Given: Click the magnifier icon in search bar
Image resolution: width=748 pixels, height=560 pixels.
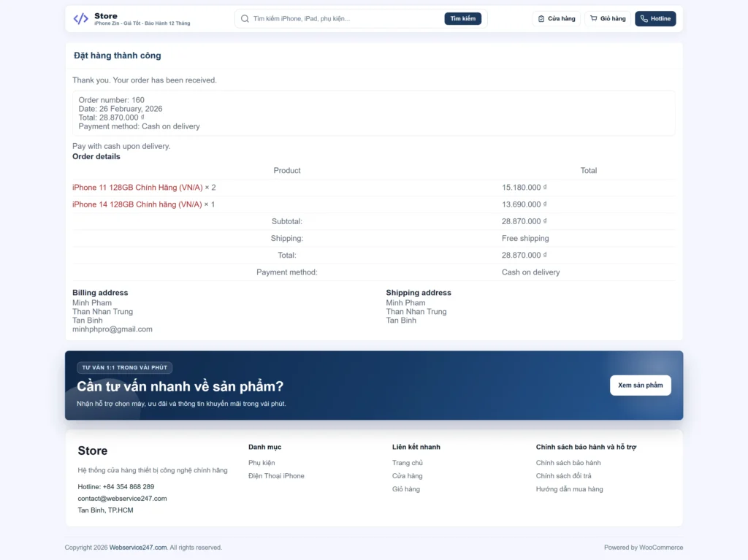Looking at the screenshot, I should point(245,19).
